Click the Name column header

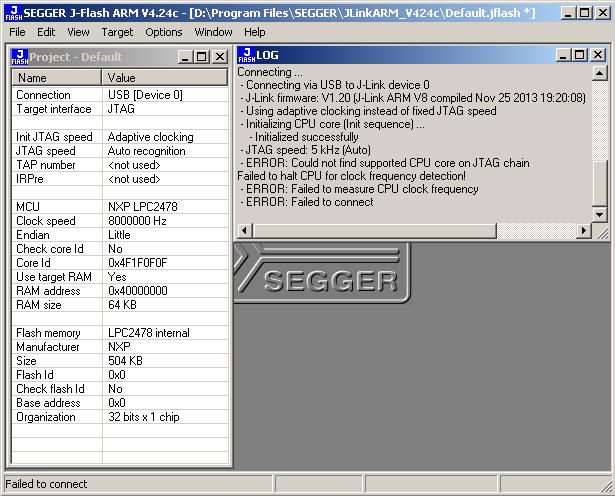pyautogui.click(x=57, y=78)
